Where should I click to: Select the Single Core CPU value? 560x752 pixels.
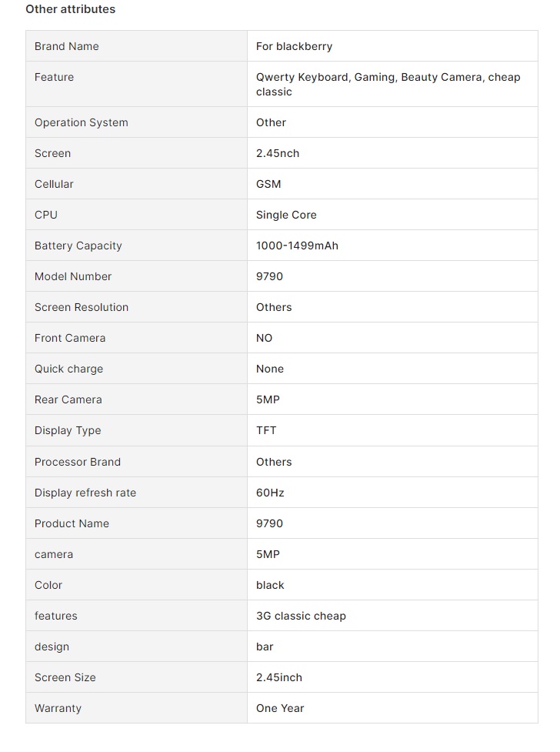click(x=286, y=215)
